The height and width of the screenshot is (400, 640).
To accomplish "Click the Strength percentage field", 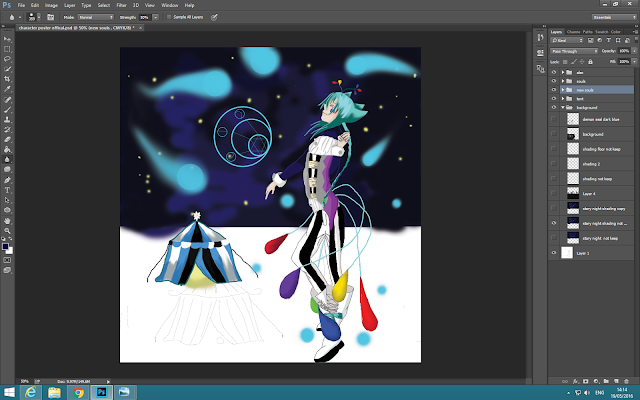I will tap(145, 17).
